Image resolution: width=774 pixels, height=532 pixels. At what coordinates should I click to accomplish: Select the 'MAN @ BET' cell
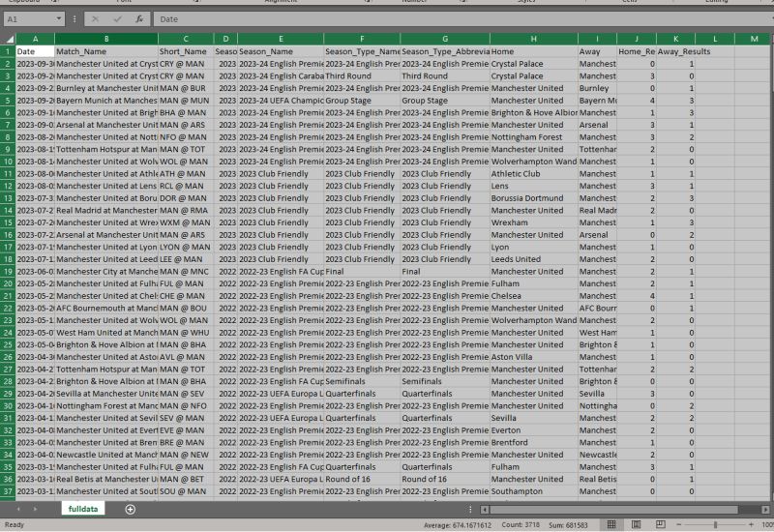coord(186,479)
